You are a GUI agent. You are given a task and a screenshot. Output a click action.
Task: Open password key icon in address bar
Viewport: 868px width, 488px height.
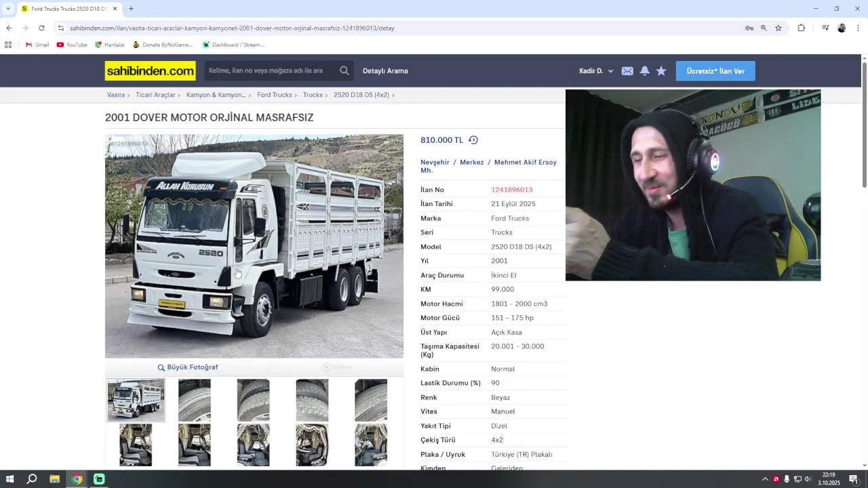pyautogui.click(x=749, y=28)
